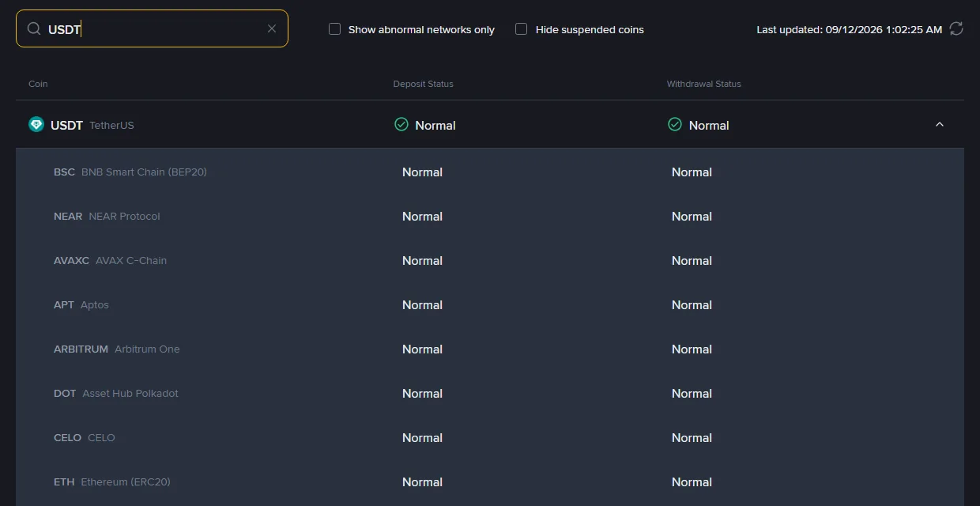The height and width of the screenshot is (506, 980).
Task: Enable Show abnormal networks only checkbox
Action: (334, 29)
